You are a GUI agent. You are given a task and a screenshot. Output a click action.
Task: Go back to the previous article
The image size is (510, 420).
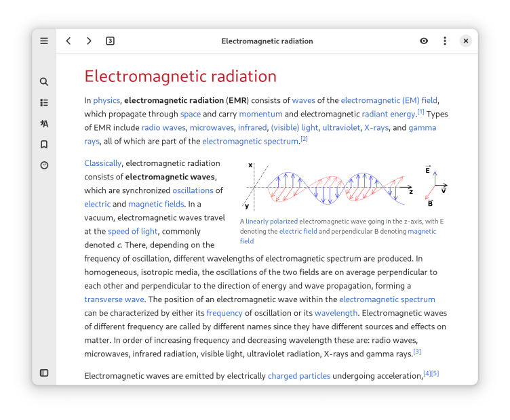68,41
